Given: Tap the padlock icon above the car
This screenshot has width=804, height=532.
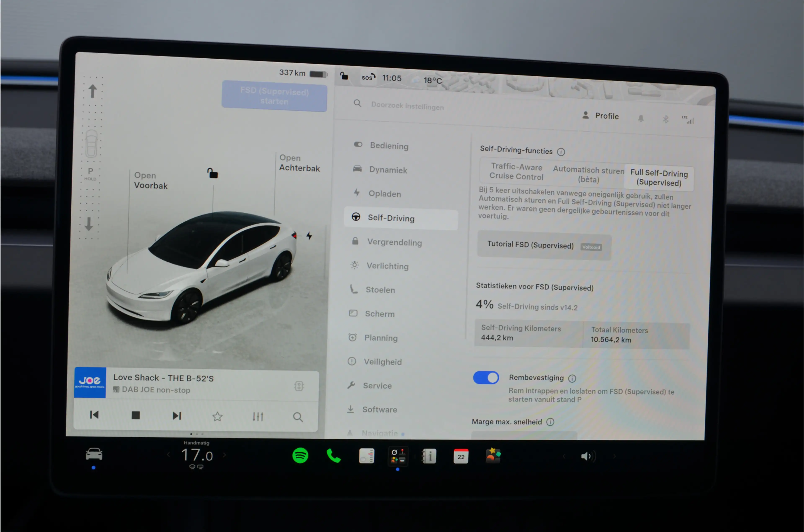Looking at the screenshot, I should pyautogui.click(x=213, y=173).
